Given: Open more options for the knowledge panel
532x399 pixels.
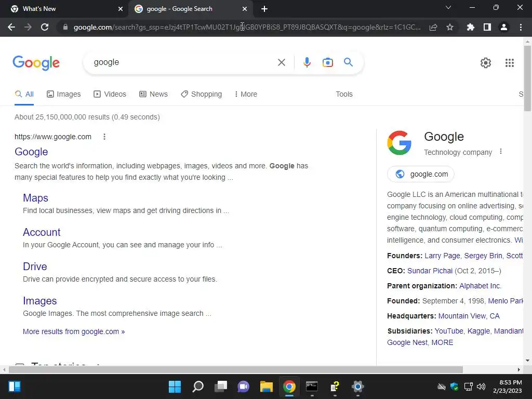Looking at the screenshot, I should (501, 152).
